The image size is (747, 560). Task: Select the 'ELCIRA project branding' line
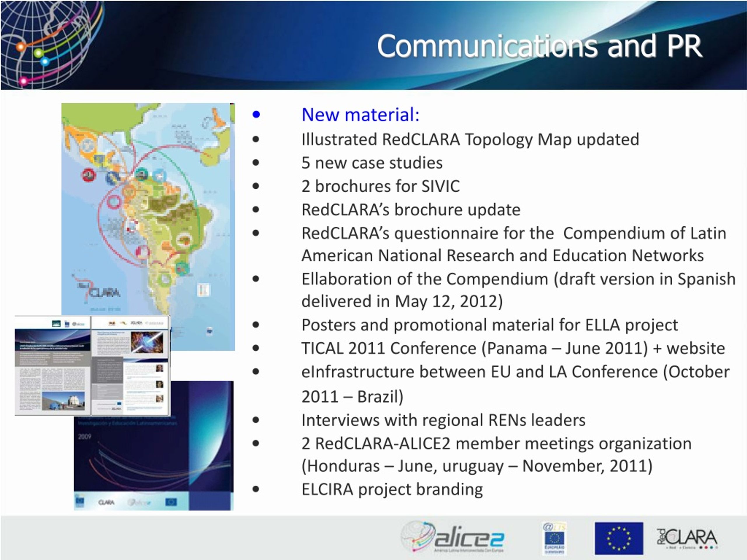point(392,489)
